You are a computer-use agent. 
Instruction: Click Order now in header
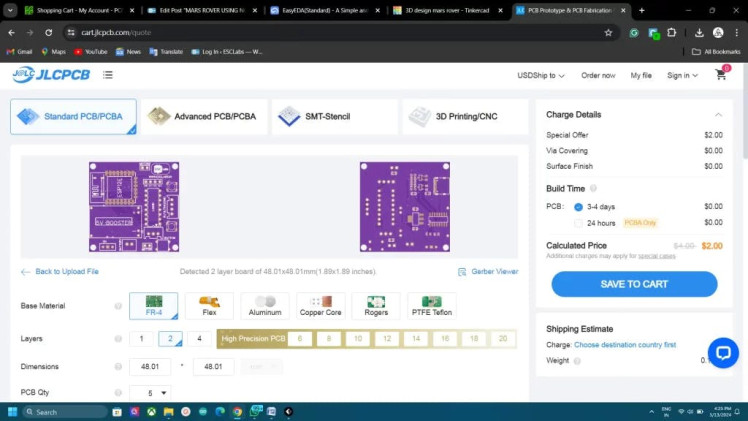pos(598,75)
